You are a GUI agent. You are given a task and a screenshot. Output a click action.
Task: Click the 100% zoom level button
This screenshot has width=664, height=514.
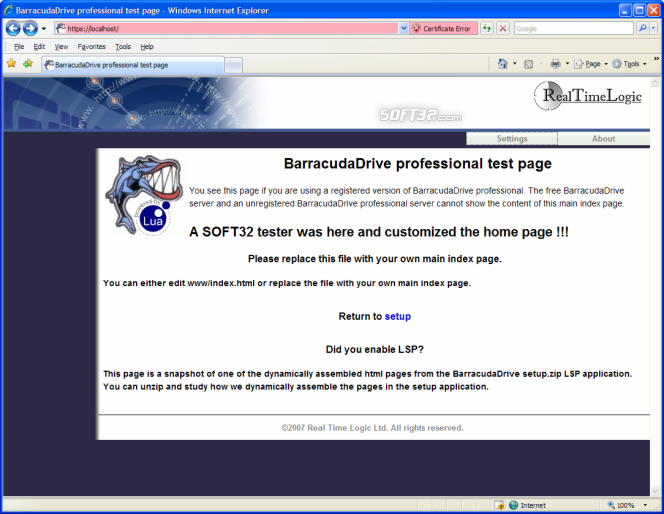[x=621, y=505]
